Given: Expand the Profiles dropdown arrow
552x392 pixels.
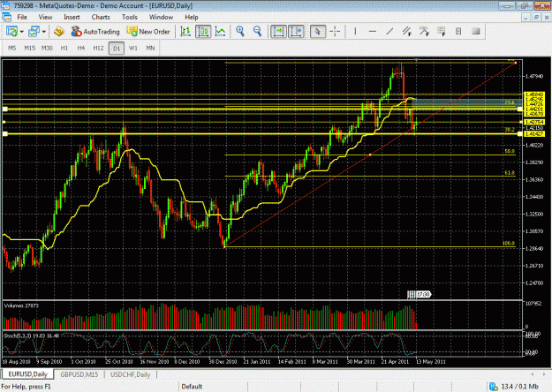Looking at the screenshot, I should [x=44, y=32].
